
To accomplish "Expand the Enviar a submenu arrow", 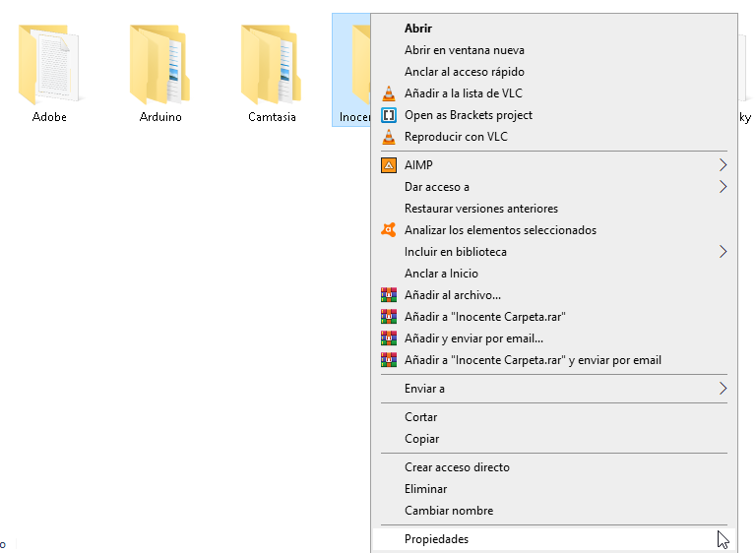I will (x=723, y=389).
